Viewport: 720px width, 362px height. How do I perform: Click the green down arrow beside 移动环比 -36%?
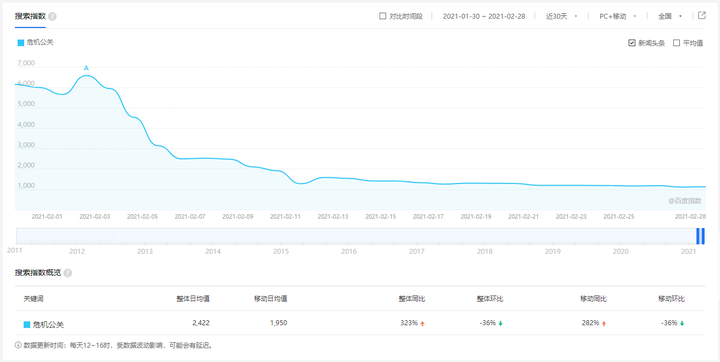click(682, 323)
